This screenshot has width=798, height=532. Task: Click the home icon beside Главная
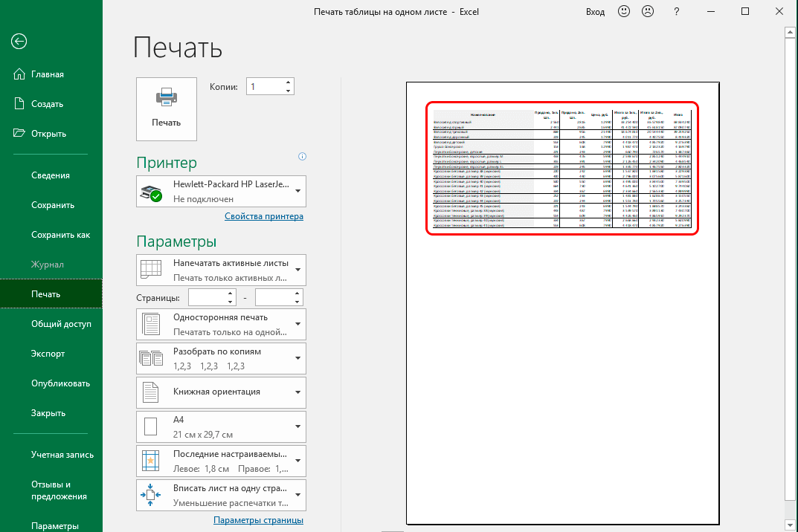coord(19,74)
